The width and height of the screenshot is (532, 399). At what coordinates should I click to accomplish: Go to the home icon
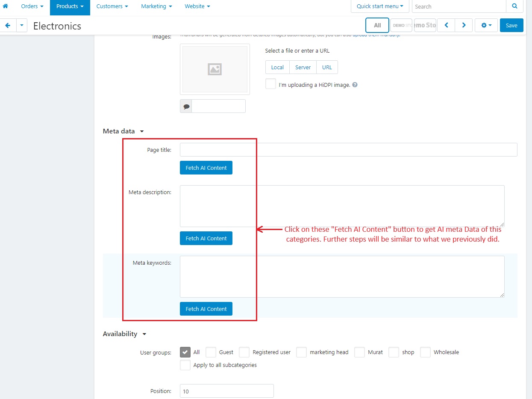tap(6, 6)
